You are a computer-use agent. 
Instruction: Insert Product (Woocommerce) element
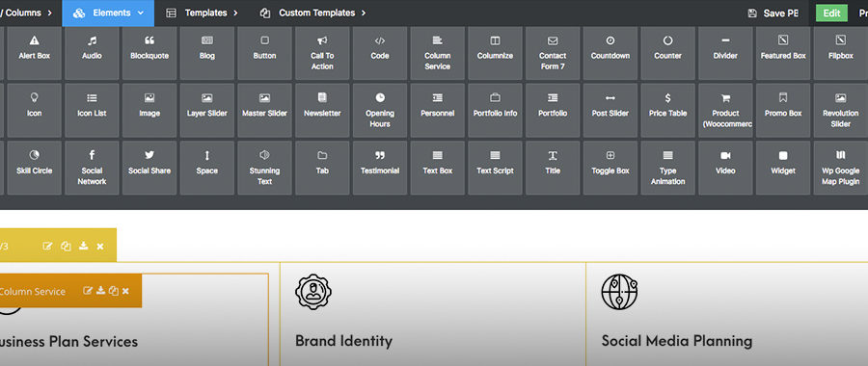coord(725,111)
